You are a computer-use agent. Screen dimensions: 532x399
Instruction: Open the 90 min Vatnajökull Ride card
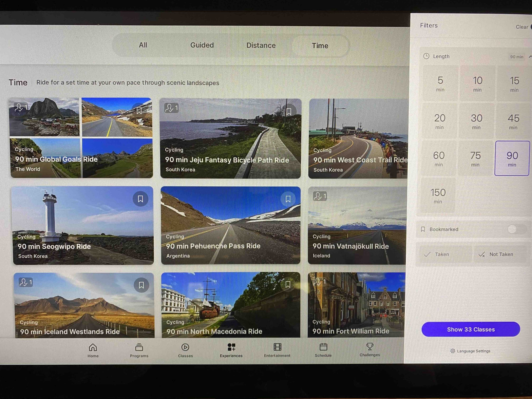point(357,226)
